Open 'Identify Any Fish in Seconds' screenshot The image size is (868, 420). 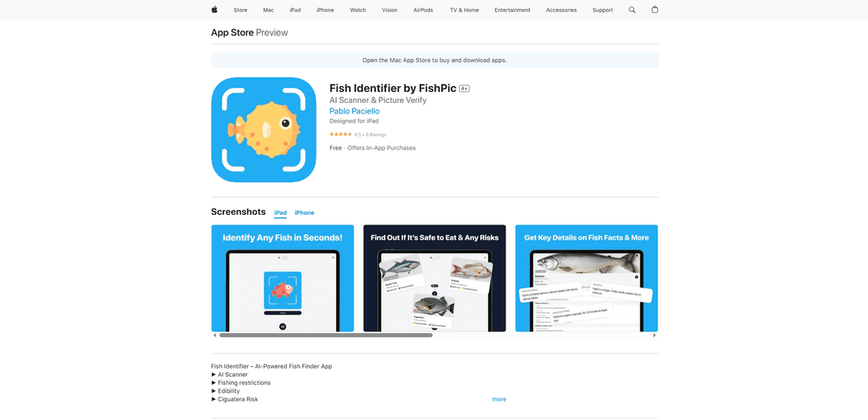(x=282, y=278)
